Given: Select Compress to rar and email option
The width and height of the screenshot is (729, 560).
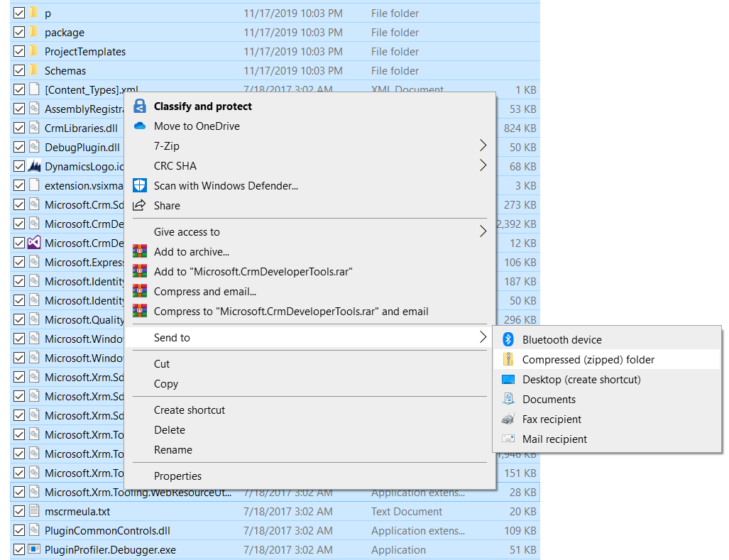Looking at the screenshot, I should tap(291, 311).
